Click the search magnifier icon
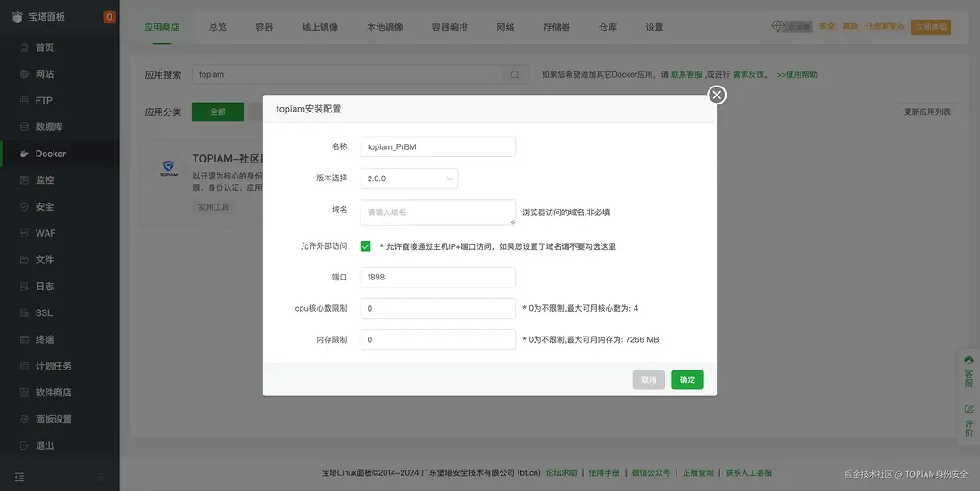 515,74
